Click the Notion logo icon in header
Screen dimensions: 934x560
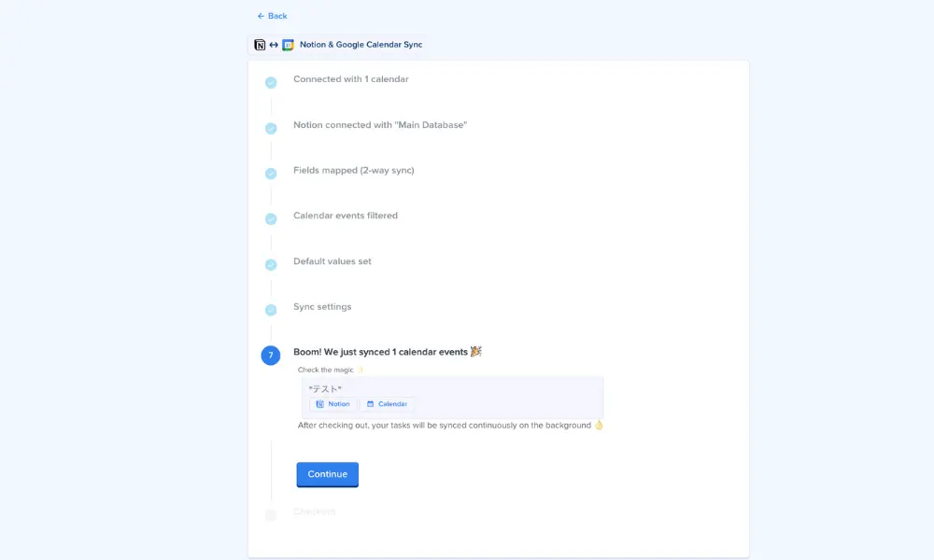pyautogui.click(x=260, y=45)
